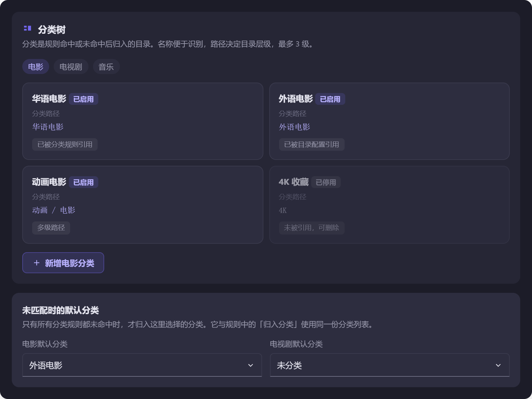Viewport: 532px width, 399px height.
Task: Click the chevron in 电影默认分类 dropdown
Action: tap(251, 365)
